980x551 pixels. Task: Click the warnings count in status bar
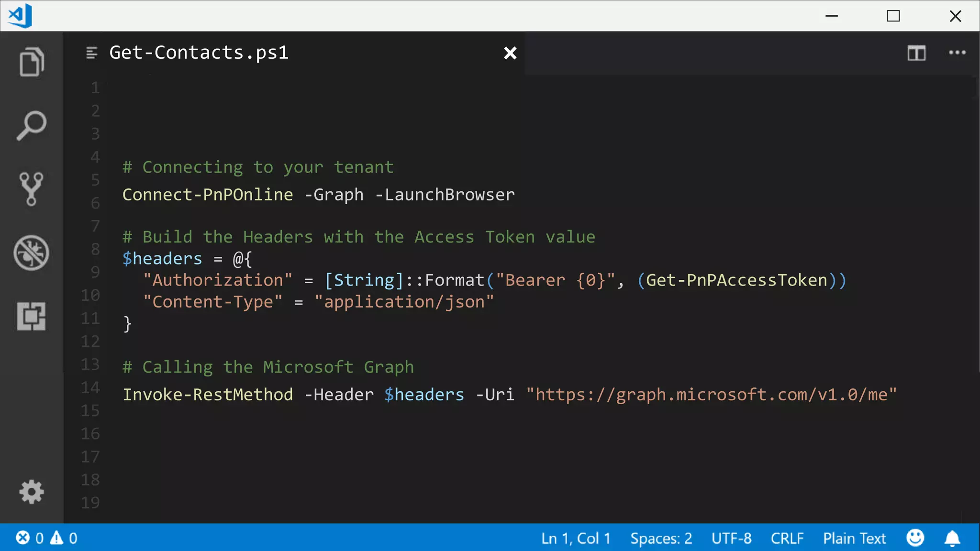(64, 538)
